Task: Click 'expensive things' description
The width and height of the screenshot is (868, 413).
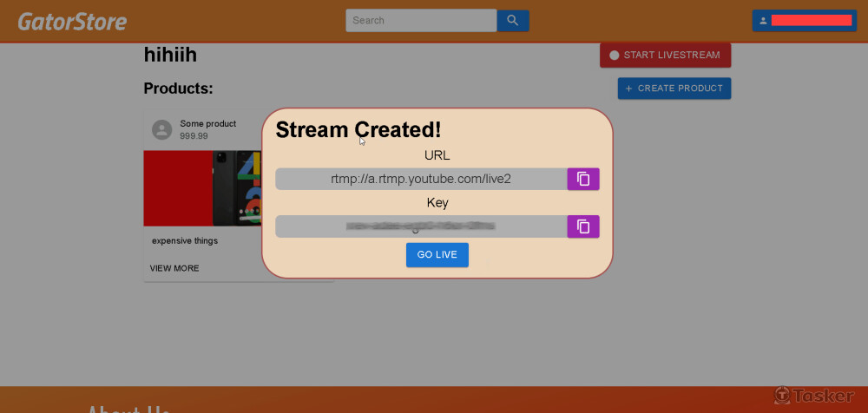Action: point(185,241)
